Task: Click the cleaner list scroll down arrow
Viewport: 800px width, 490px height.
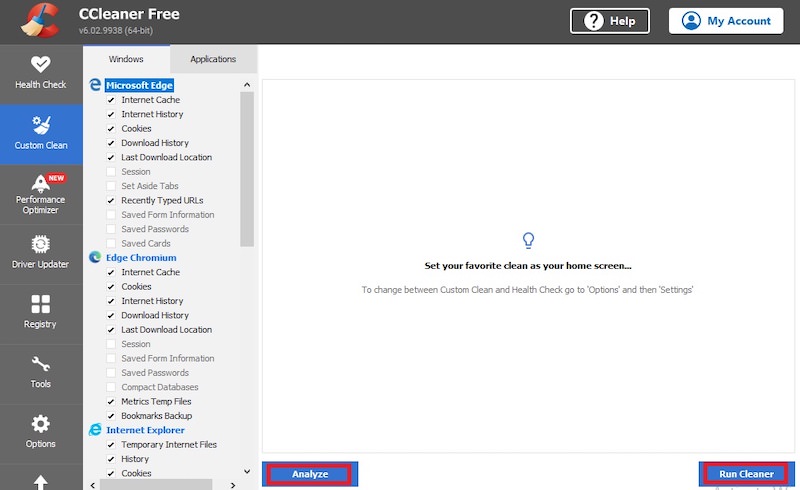Action: 247,472
